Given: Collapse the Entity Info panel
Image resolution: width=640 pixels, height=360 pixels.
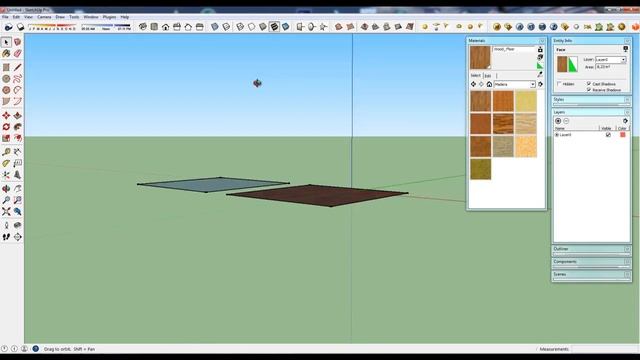Looking at the screenshot, I should [x=627, y=41].
